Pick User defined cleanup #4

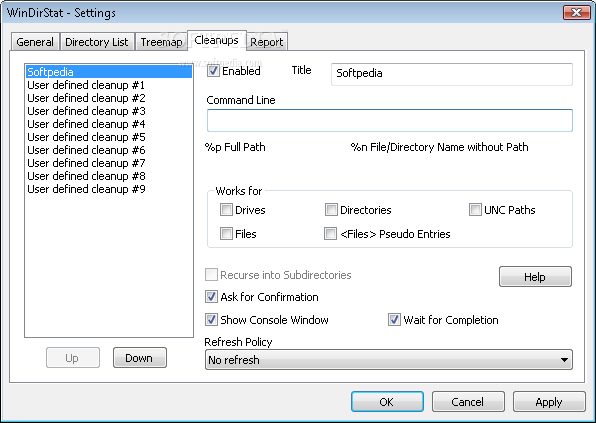pos(109,124)
